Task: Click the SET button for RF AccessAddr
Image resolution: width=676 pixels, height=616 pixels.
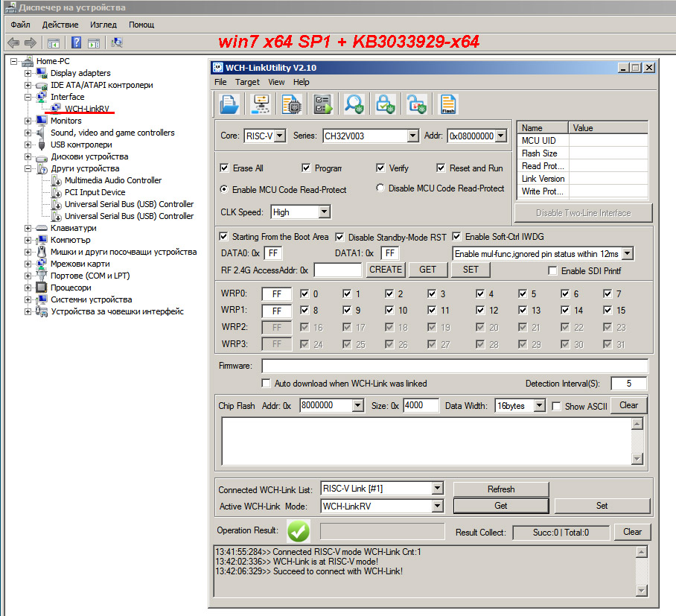Action: pos(471,270)
